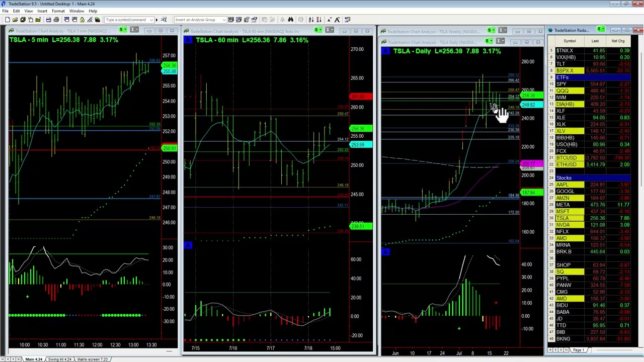This screenshot has height=362, width=644.
Task: Click the Print toolbar icon
Action: tap(57, 20)
